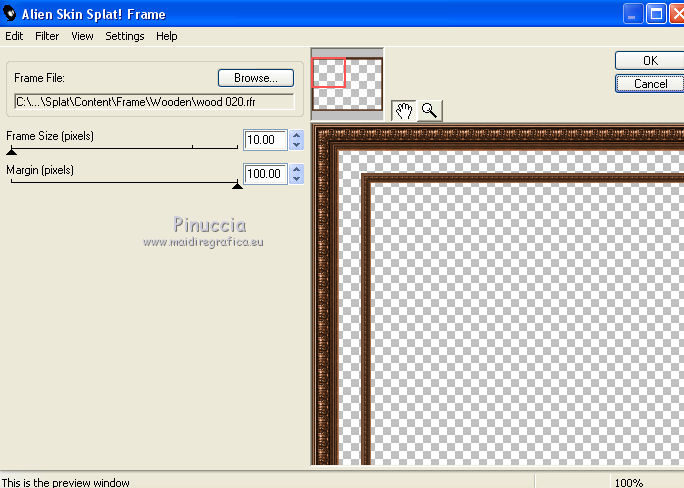Select the hand pan tool
This screenshot has height=488, width=684.
click(x=404, y=111)
